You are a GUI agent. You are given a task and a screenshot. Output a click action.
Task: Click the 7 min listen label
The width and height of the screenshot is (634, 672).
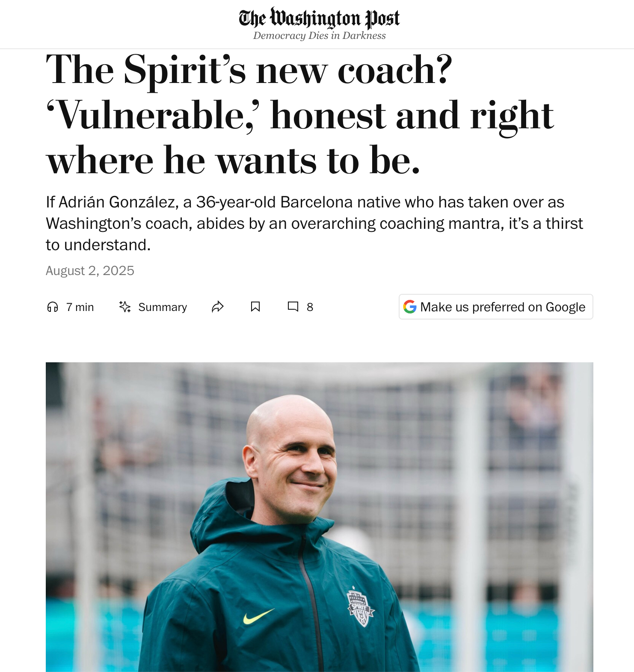click(80, 307)
